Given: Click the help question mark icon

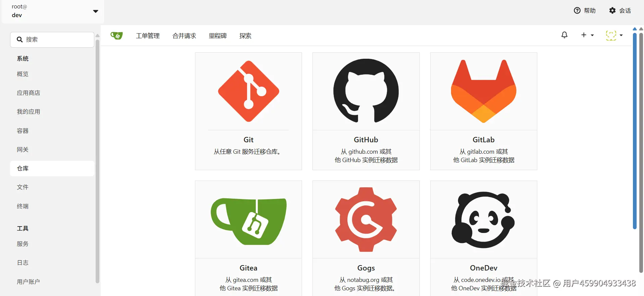Looking at the screenshot, I should point(577,11).
